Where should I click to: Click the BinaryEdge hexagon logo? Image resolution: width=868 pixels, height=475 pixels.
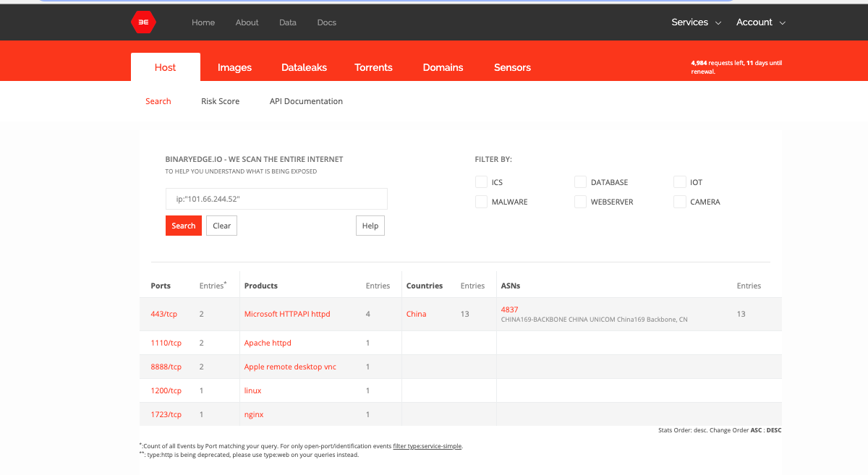pyautogui.click(x=143, y=22)
